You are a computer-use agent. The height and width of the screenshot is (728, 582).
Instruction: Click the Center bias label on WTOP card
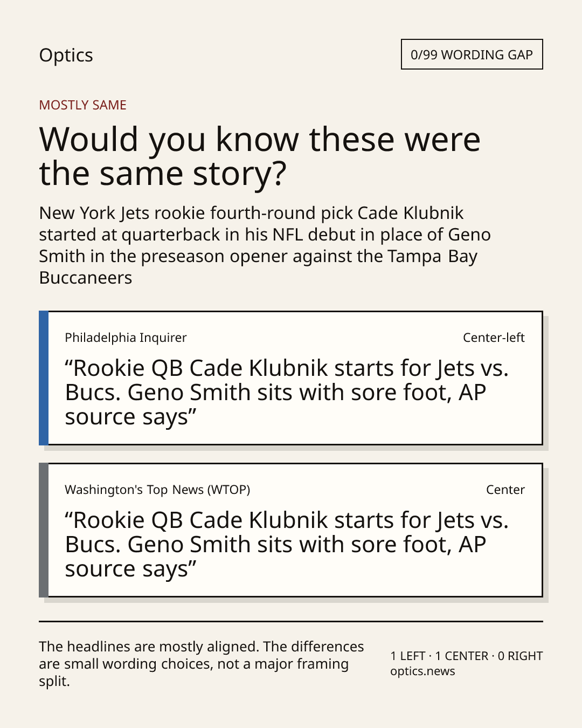tap(505, 490)
